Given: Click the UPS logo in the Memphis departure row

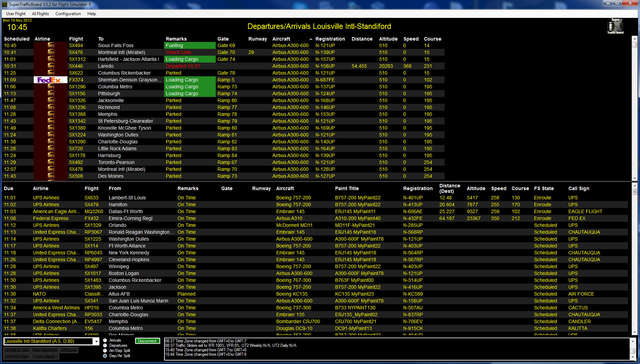Looking at the screenshot, I should tap(51, 114).
